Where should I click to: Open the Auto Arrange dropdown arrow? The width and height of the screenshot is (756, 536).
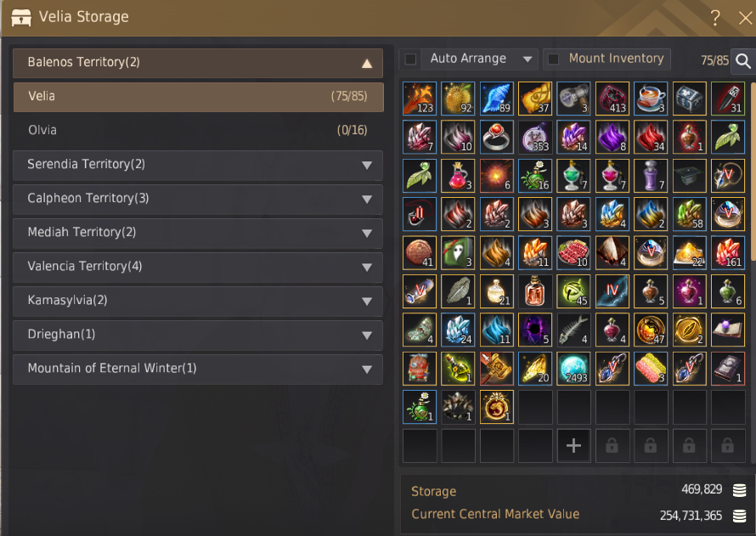(x=528, y=59)
